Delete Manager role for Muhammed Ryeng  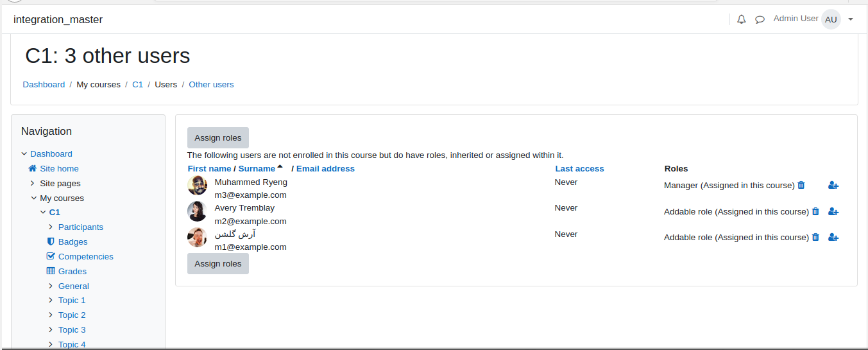801,185
